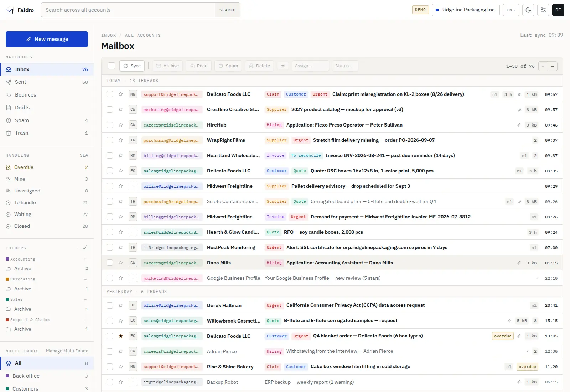Click the Faldro logo icon
This screenshot has width=570, height=392.
(x=9, y=10)
